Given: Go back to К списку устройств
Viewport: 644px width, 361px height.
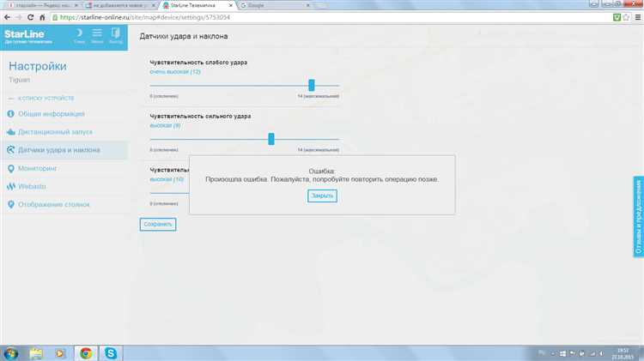Looking at the screenshot, I should pos(46,98).
